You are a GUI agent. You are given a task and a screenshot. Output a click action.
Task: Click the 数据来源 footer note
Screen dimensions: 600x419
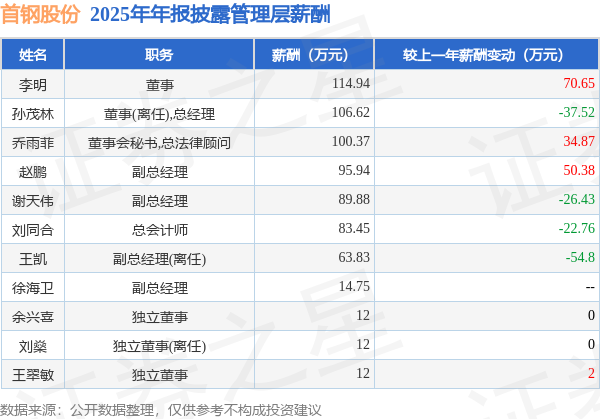[x=161, y=410]
